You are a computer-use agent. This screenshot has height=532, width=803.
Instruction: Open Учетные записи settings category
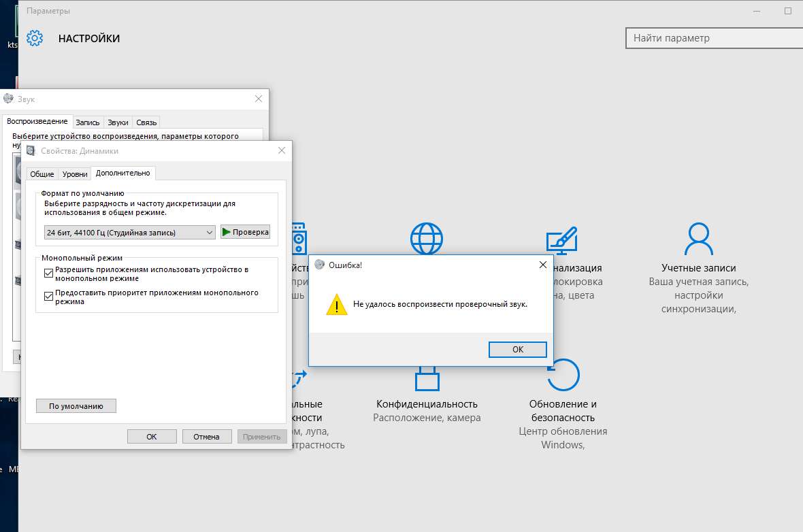click(698, 268)
